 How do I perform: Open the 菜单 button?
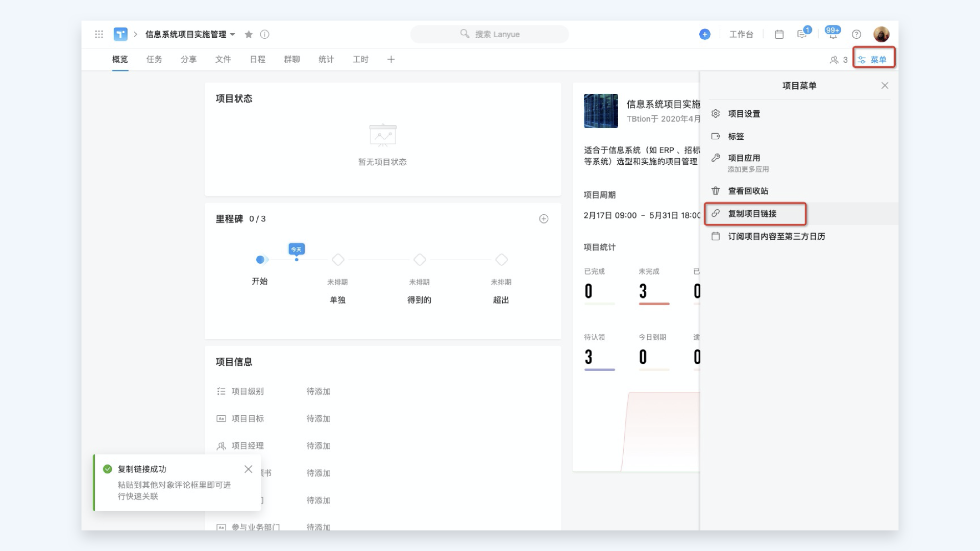pyautogui.click(x=873, y=59)
